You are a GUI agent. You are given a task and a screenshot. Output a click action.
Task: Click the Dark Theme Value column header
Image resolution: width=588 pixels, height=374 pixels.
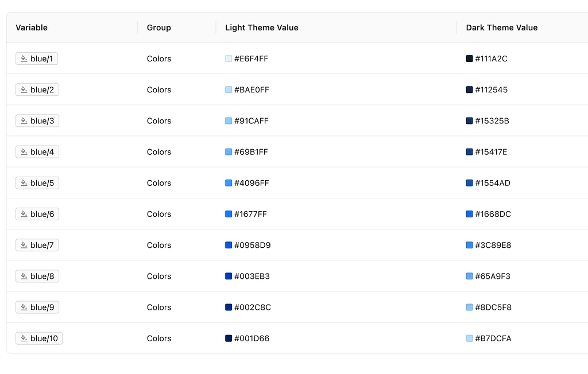click(x=502, y=28)
